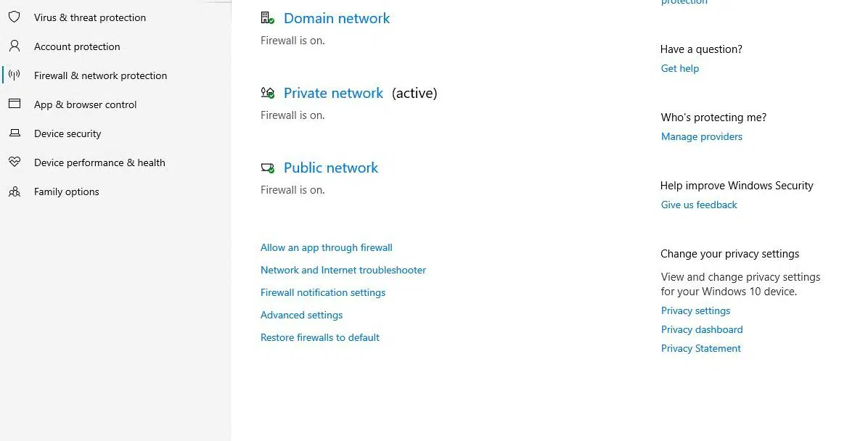This screenshot has width=868, height=441.
Task: Click the Domain network building icon
Action: tap(267, 17)
